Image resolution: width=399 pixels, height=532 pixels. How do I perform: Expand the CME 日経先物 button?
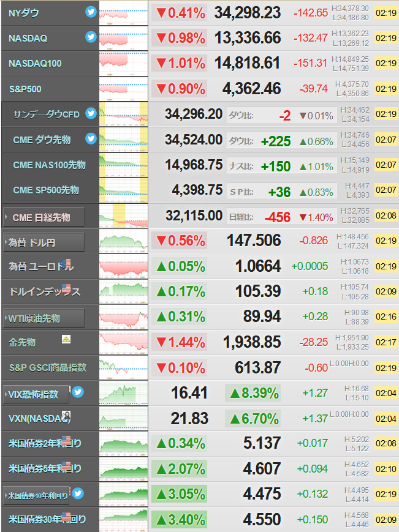44,217
